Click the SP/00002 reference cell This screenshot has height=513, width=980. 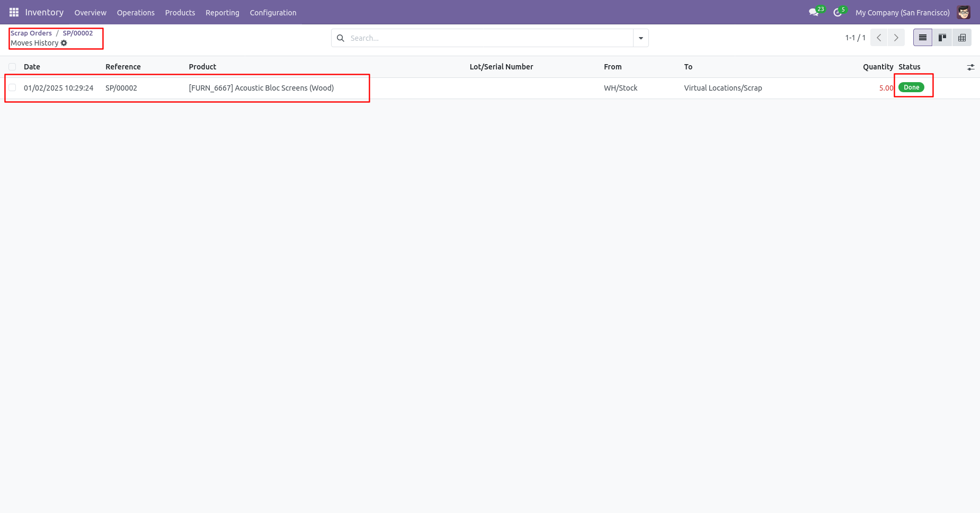pos(121,88)
